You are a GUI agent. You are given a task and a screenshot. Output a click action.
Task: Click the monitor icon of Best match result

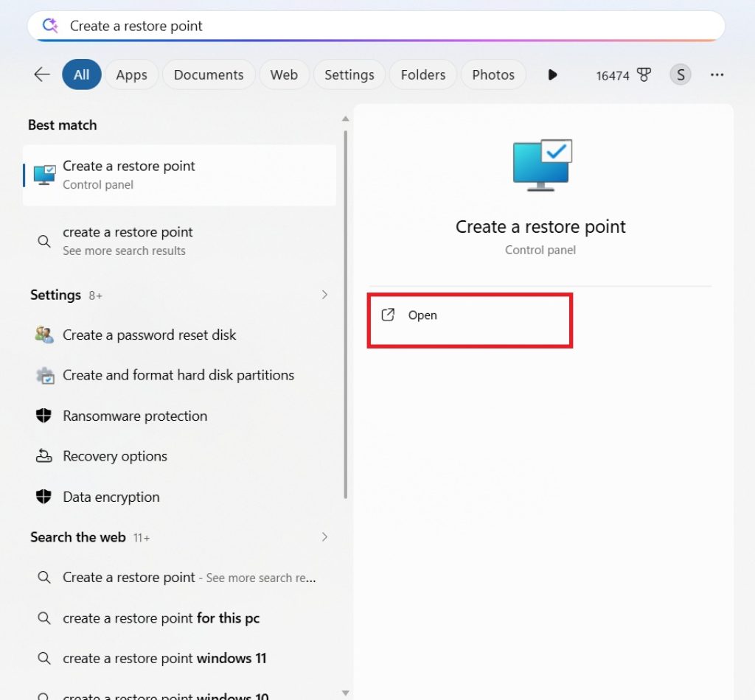coord(44,175)
